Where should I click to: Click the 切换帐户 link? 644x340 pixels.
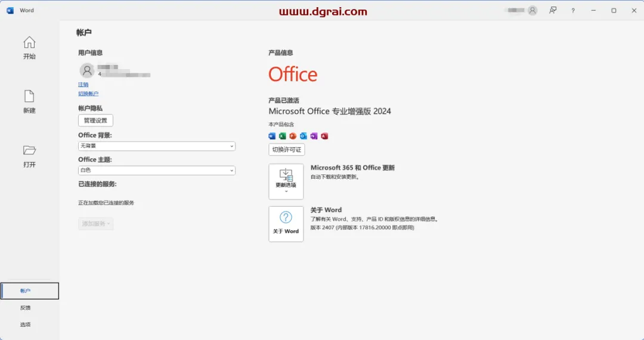click(x=88, y=93)
